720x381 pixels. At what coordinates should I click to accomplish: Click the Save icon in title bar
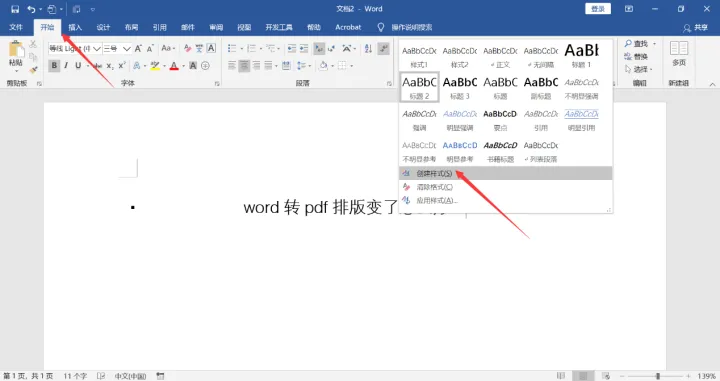pyautogui.click(x=15, y=9)
